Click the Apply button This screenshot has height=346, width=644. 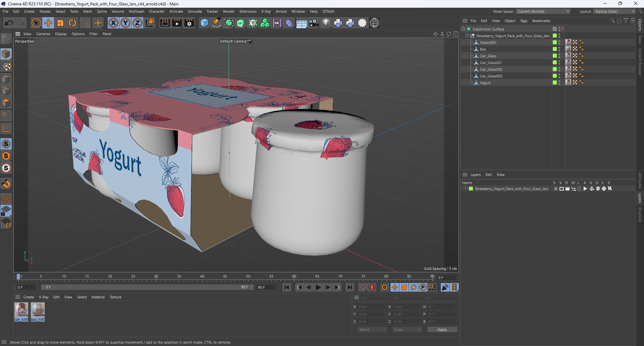442,330
